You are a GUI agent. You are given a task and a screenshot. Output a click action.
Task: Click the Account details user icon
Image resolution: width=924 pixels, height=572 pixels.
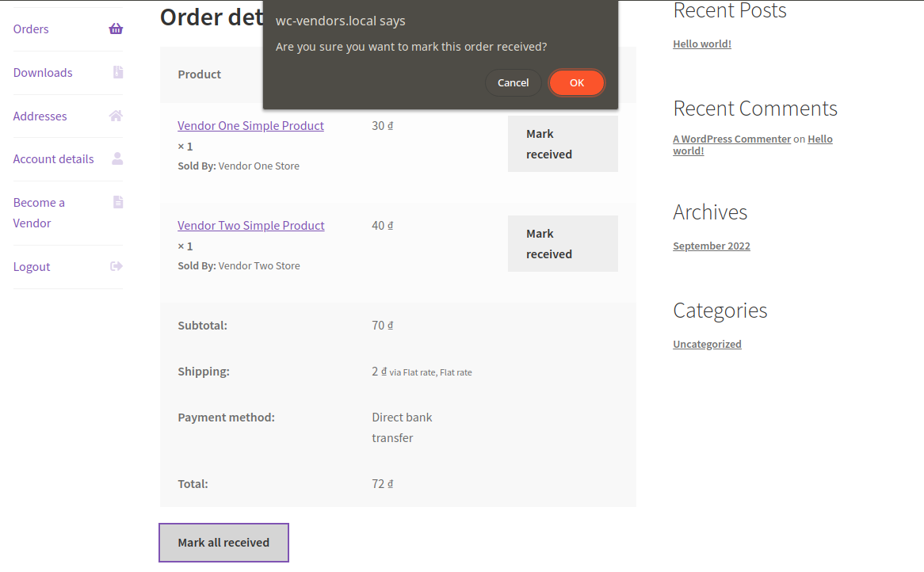(x=117, y=158)
